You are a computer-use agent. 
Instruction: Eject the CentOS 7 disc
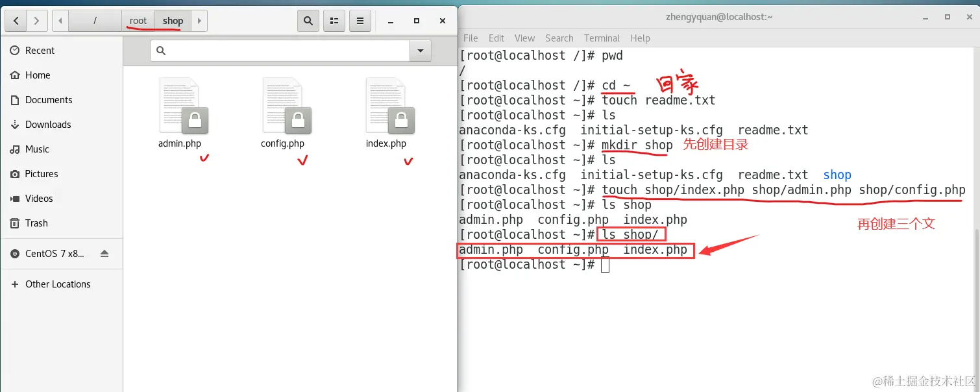(x=104, y=254)
